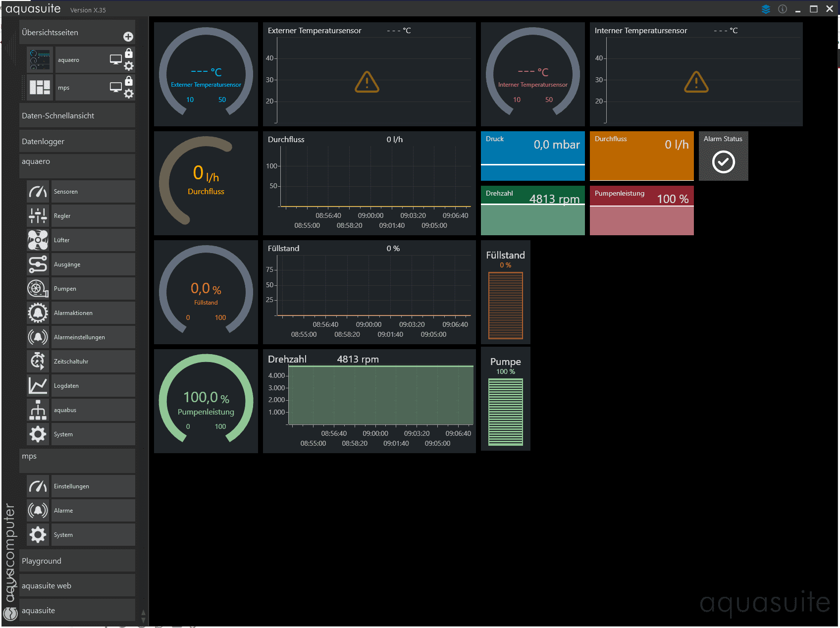This screenshot has height=628, width=840.
Task: Expand the aquasuite web section
Action: pos(77,585)
